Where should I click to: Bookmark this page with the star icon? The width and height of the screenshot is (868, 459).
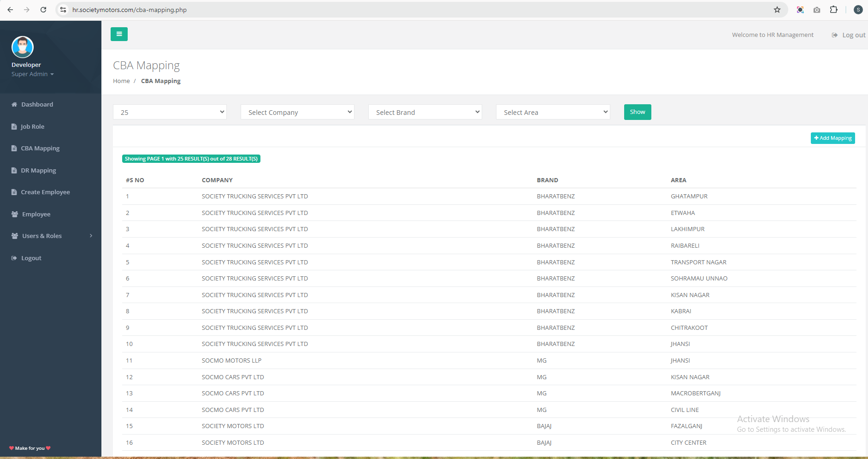pyautogui.click(x=777, y=10)
